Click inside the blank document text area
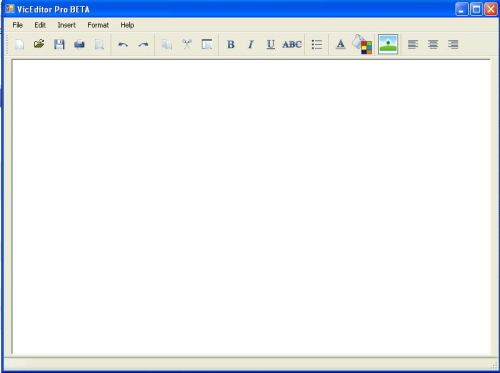The width and height of the screenshot is (500, 373). pos(251,207)
